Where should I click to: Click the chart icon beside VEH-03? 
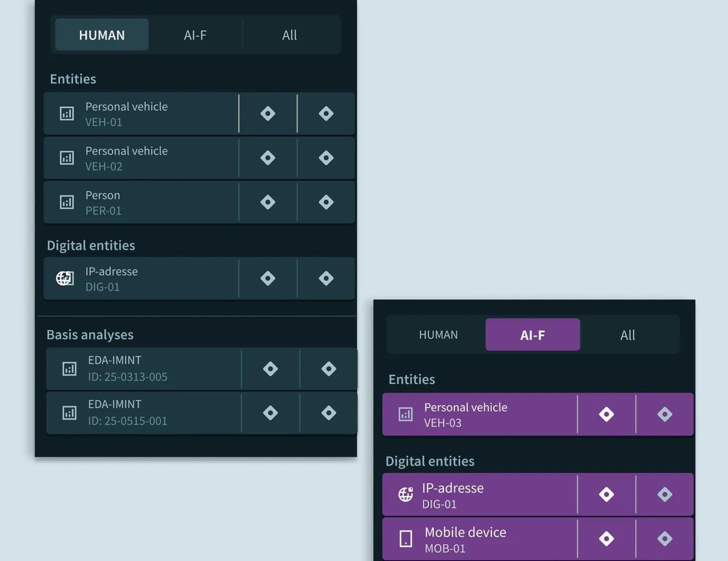405,414
